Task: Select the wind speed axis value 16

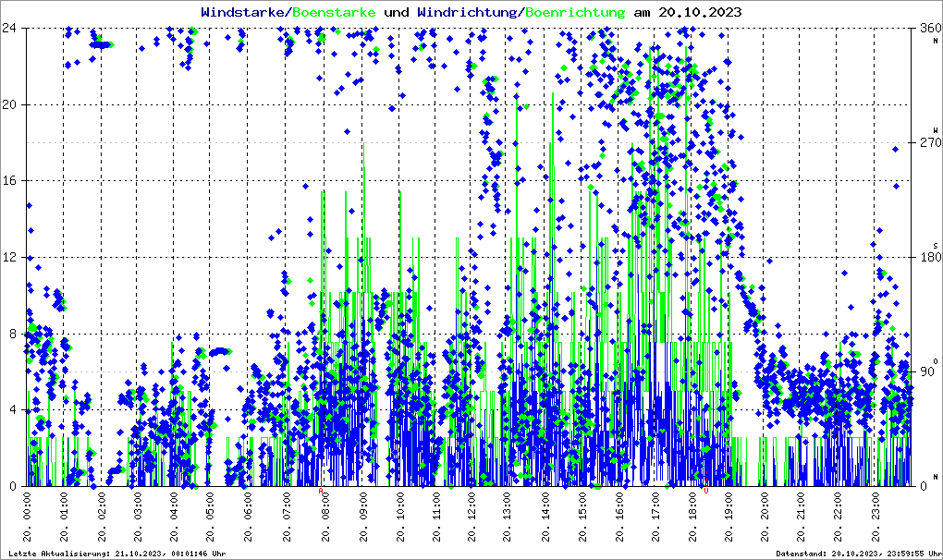Action: tap(9, 181)
